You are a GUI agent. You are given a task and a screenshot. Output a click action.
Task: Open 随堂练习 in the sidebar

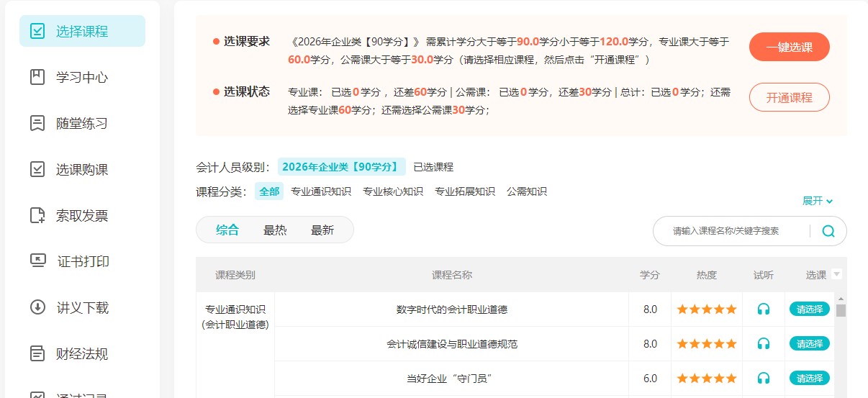point(82,123)
